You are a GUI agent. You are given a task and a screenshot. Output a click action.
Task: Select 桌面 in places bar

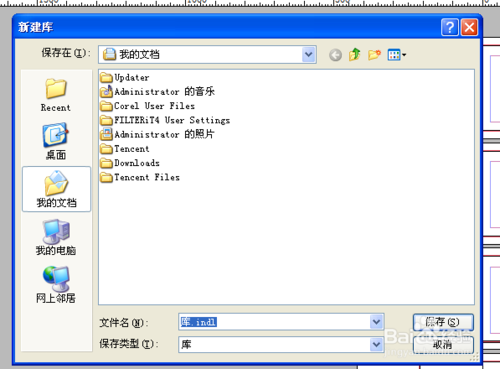[x=56, y=141]
